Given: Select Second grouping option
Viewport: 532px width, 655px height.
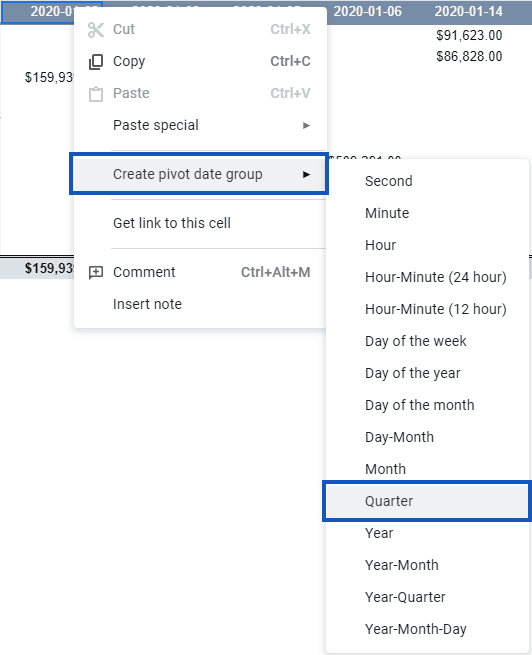Looking at the screenshot, I should (x=388, y=181).
